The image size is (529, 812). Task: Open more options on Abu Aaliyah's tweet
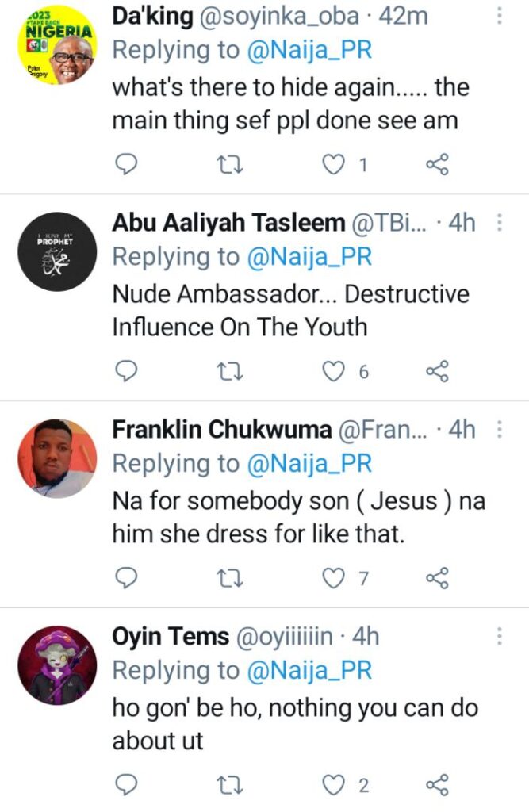pos(500,223)
